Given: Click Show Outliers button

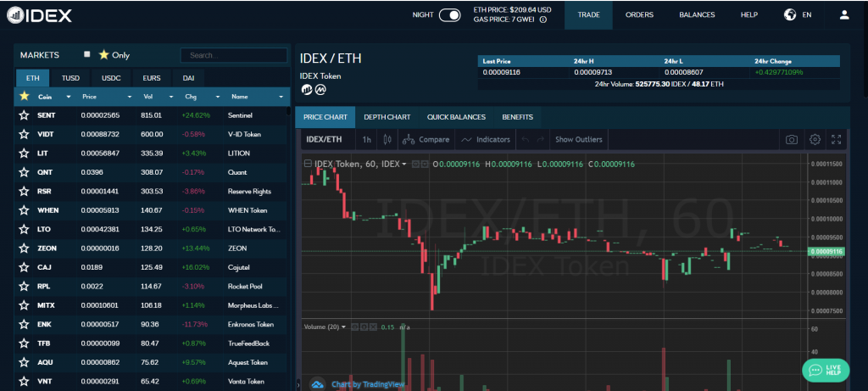Looking at the screenshot, I should click(578, 140).
